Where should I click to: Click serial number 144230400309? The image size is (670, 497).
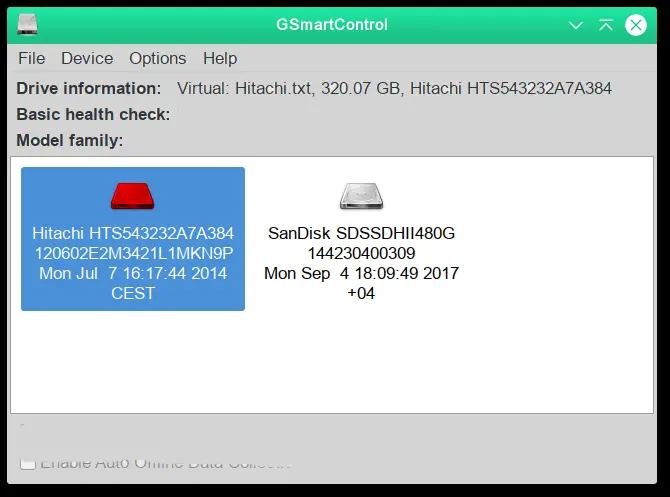coord(361,253)
